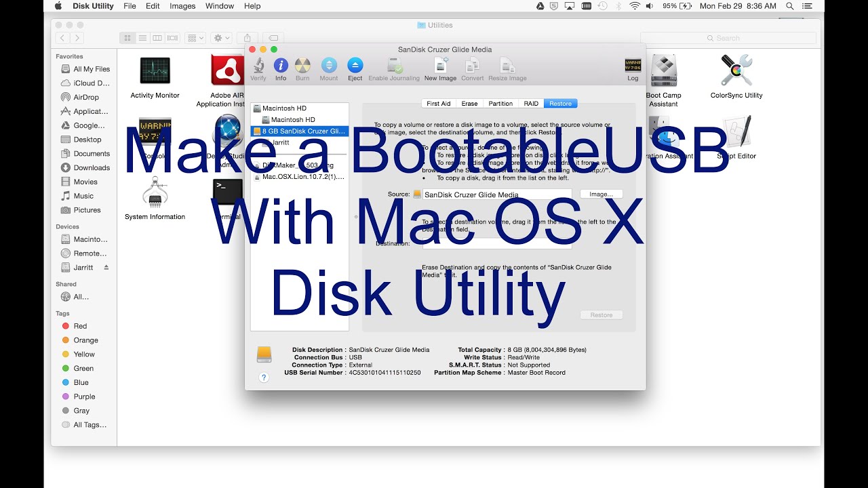The image size is (868, 488).
Task: Open the Apple menu
Action: [x=58, y=6]
